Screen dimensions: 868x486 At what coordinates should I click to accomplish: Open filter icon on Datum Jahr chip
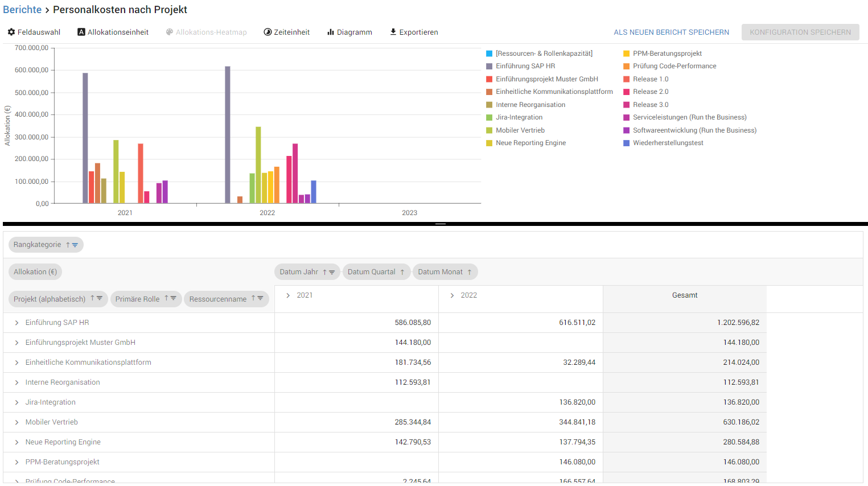[332, 272]
